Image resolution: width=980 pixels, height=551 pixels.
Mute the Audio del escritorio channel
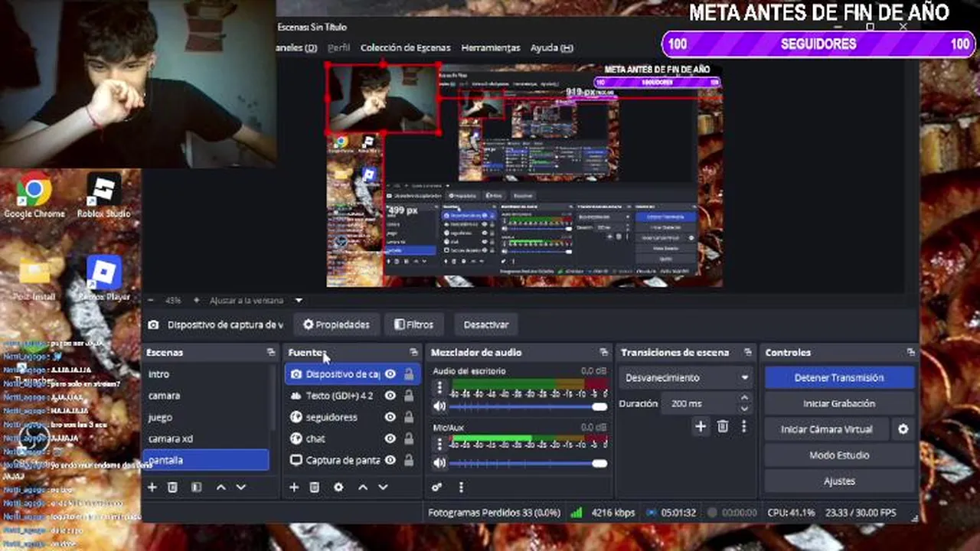439,406
